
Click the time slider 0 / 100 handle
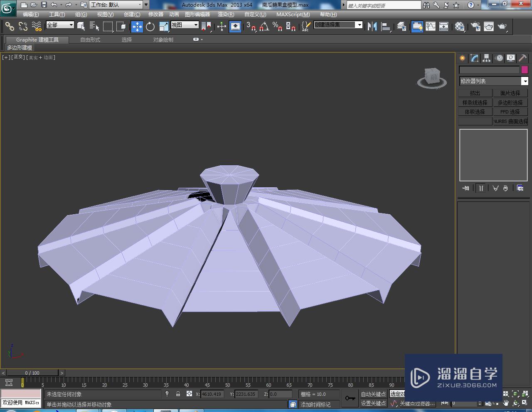32,373
